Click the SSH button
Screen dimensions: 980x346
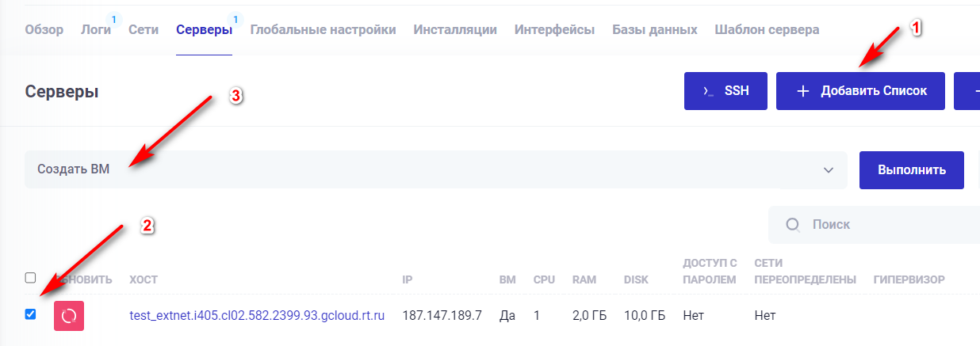pyautogui.click(x=726, y=91)
